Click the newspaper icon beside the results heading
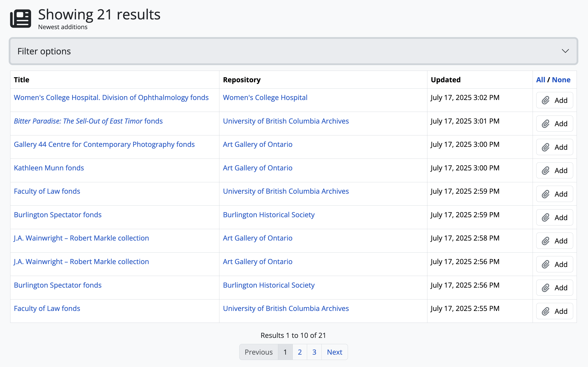This screenshot has width=588, height=367. point(20,18)
